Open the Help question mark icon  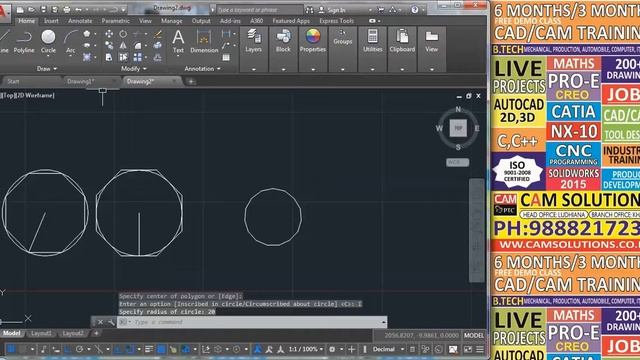click(x=415, y=9)
